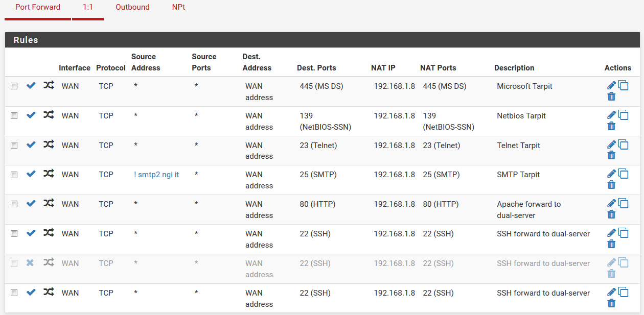Delete the last SSH forward rule

coord(611,303)
